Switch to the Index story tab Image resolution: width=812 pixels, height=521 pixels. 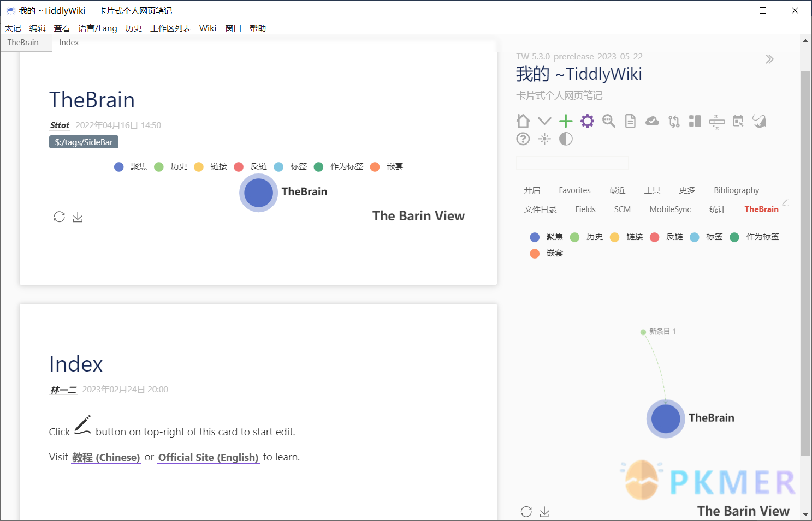coord(69,43)
